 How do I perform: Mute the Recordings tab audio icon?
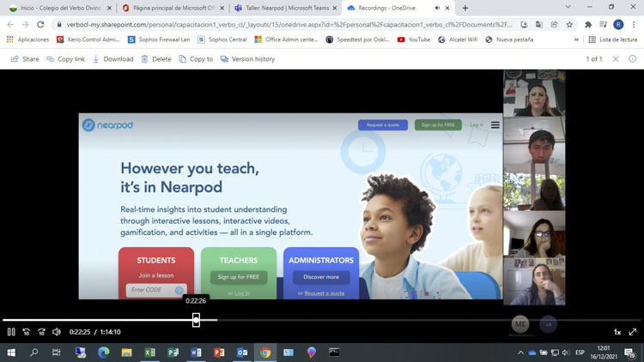437,8
